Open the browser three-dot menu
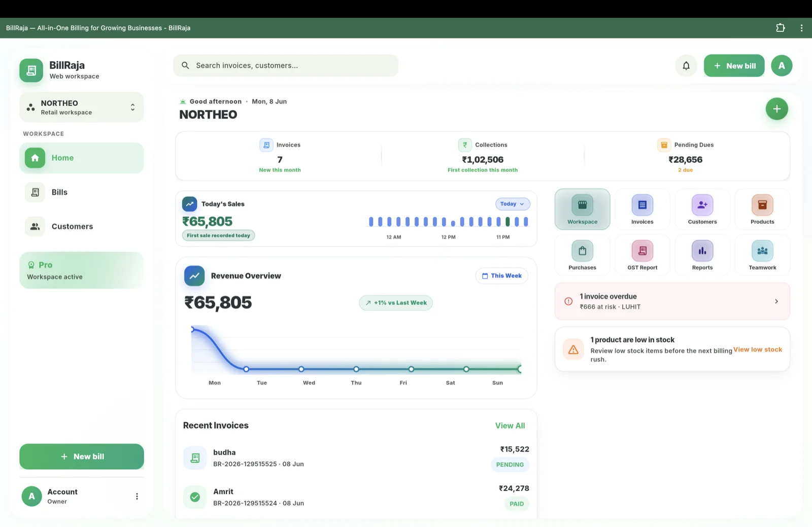 [x=801, y=28]
